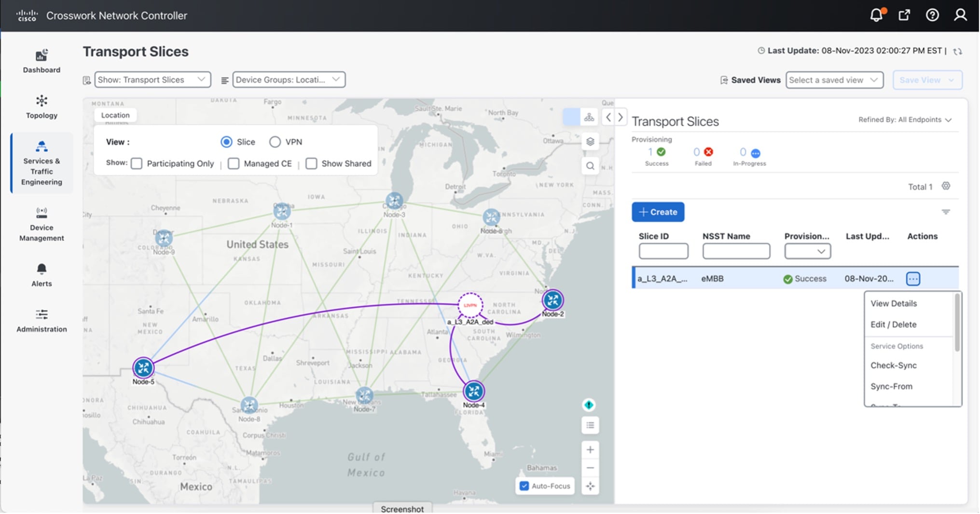The image size is (980, 514).
Task: Click the Slice ID column header
Action: pos(654,236)
